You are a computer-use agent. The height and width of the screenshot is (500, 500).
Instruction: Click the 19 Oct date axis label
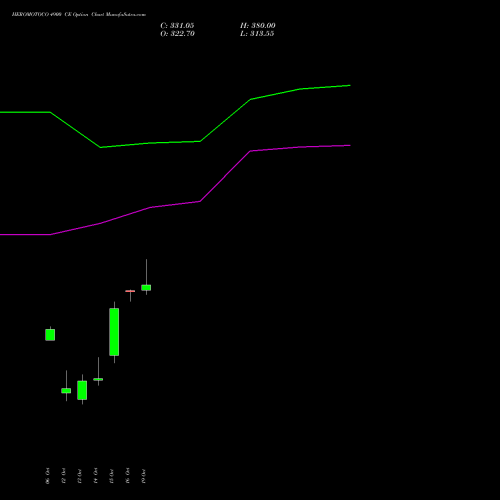coord(144,476)
